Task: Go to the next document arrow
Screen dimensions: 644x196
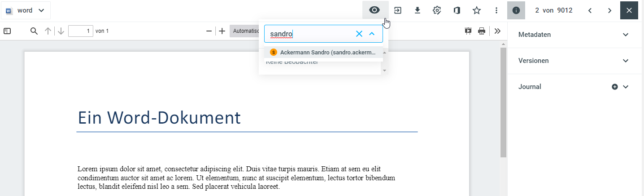Action: pyautogui.click(x=609, y=10)
